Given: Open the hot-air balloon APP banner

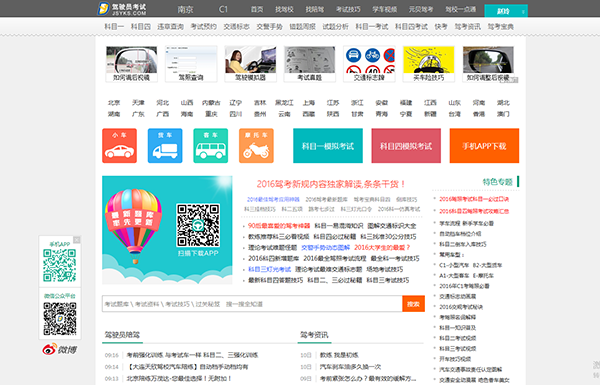Looking at the screenshot, I should point(167,230).
